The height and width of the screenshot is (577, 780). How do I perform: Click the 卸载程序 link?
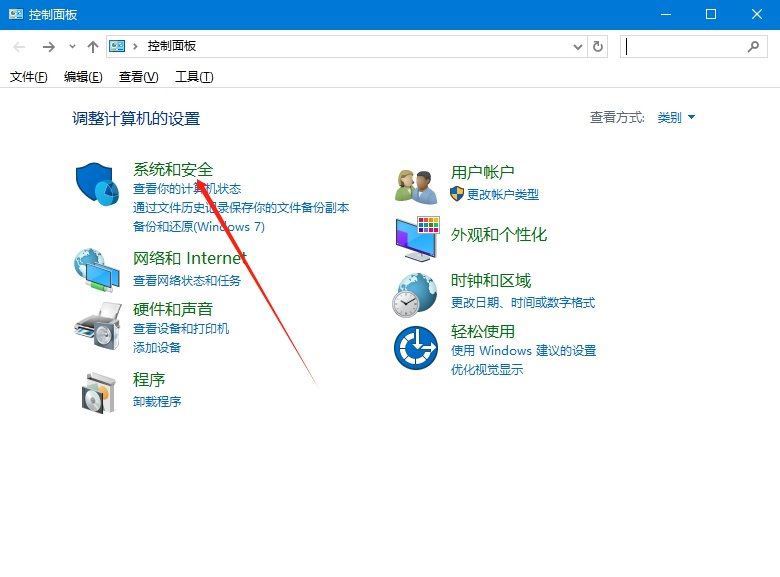pyautogui.click(x=157, y=402)
